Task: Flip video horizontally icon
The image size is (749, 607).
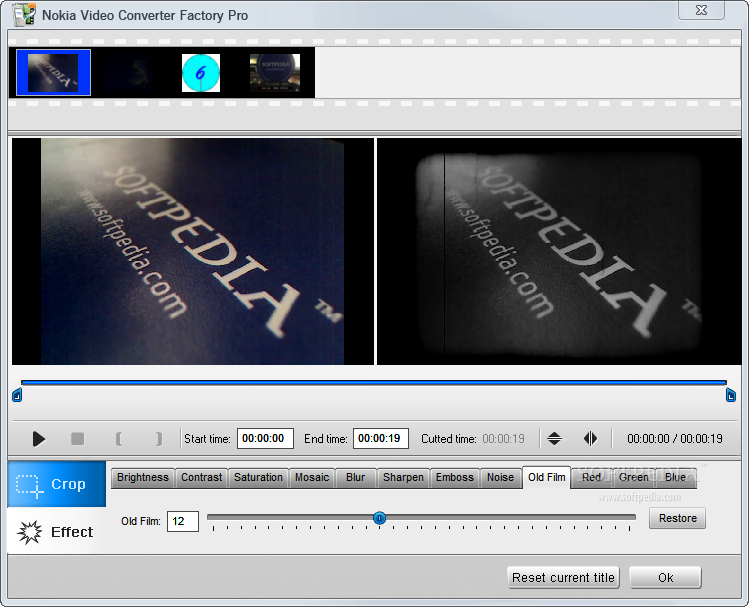Action: [590, 438]
